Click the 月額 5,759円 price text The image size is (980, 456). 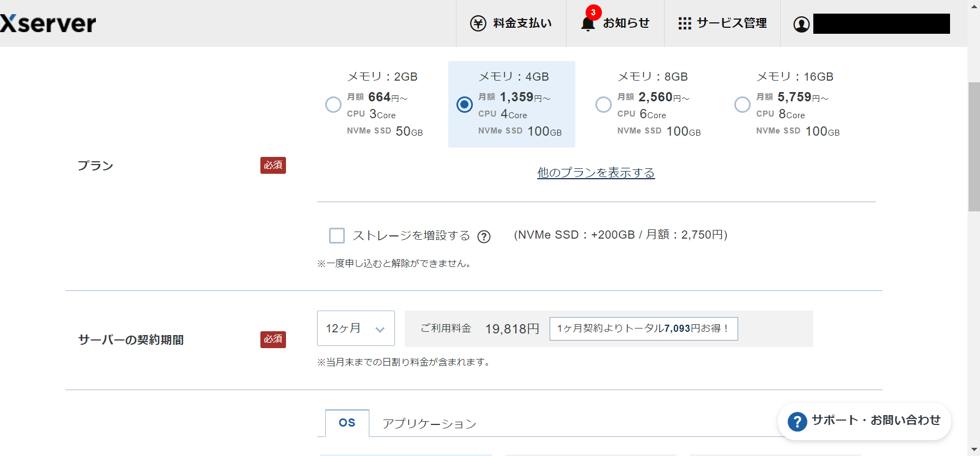point(792,97)
